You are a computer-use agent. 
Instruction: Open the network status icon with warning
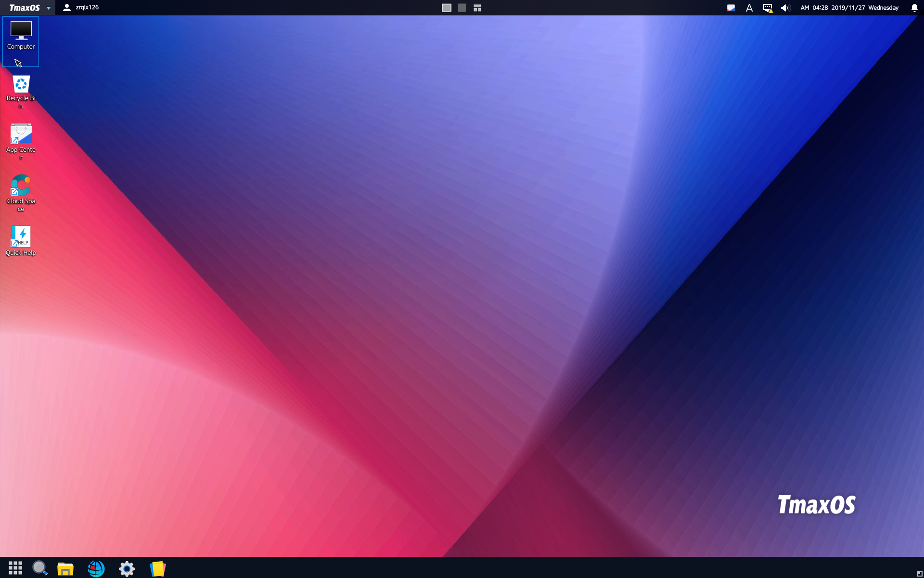768,8
